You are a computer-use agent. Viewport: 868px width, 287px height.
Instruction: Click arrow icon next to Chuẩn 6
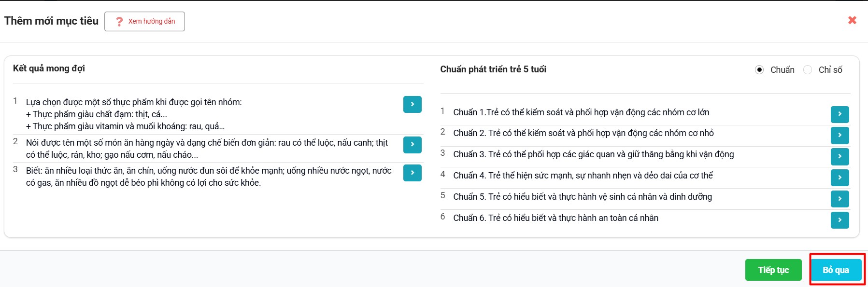click(840, 220)
